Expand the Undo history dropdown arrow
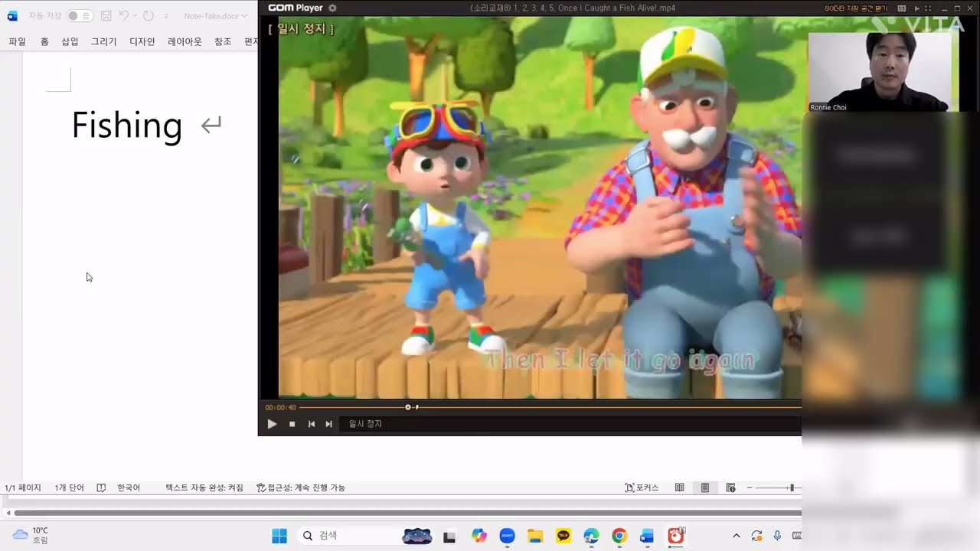Viewport: 980px width, 551px height. coord(135,16)
